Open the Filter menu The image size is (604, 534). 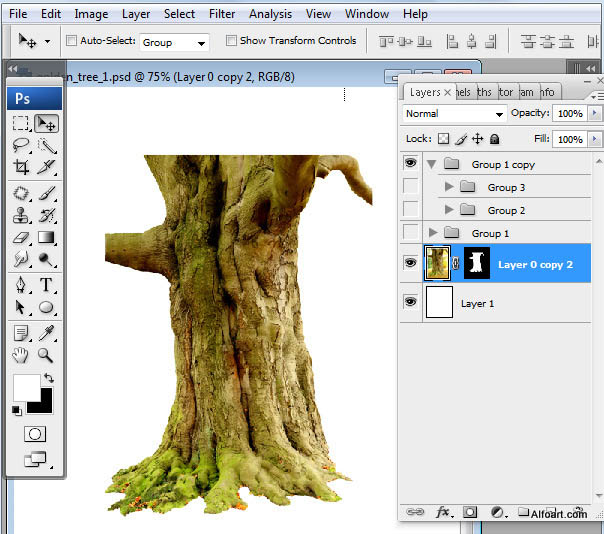coord(222,14)
